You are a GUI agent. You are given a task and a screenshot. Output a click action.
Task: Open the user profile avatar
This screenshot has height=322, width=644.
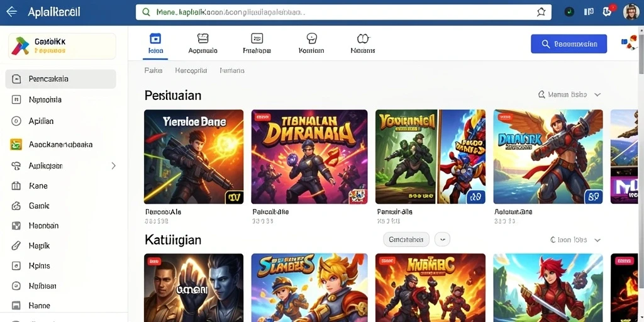click(x=631, y=12)
